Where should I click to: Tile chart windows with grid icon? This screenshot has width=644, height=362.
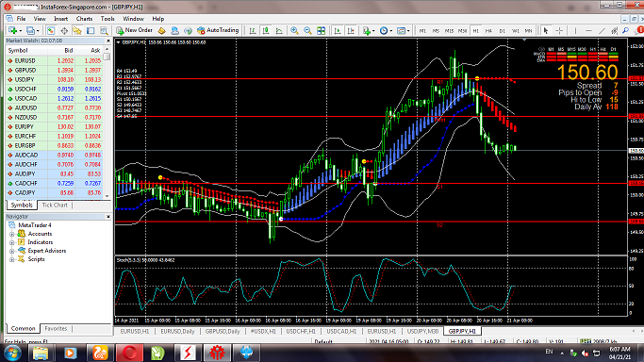point(322,31)
